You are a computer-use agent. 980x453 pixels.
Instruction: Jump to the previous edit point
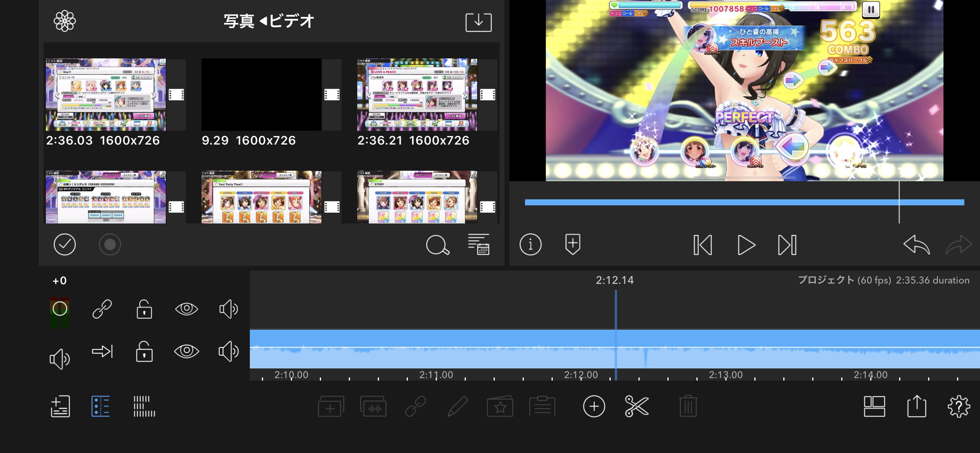pos(703,245)
